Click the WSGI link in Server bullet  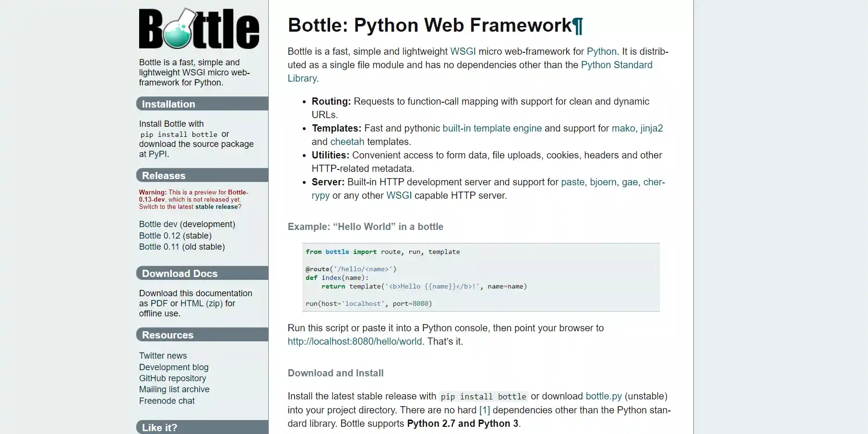[399, 195]
